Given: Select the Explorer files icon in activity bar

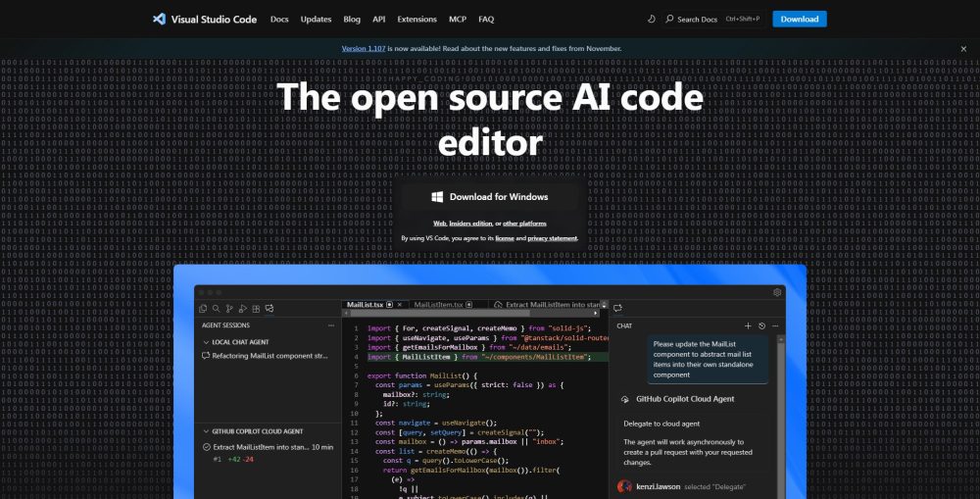Looking at the screenshot, I should click(203, 309).
